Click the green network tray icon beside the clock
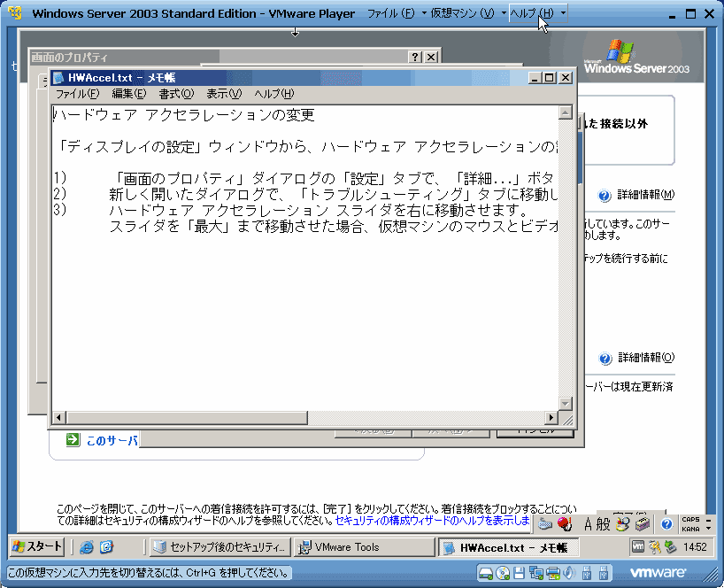This screenshot has width=724, height=588. (x=670, y=547)
